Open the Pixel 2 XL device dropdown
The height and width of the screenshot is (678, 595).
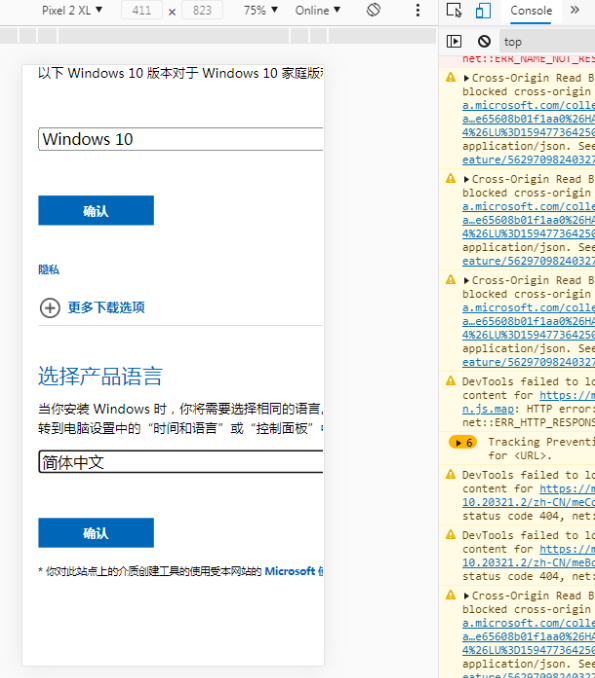72,10
